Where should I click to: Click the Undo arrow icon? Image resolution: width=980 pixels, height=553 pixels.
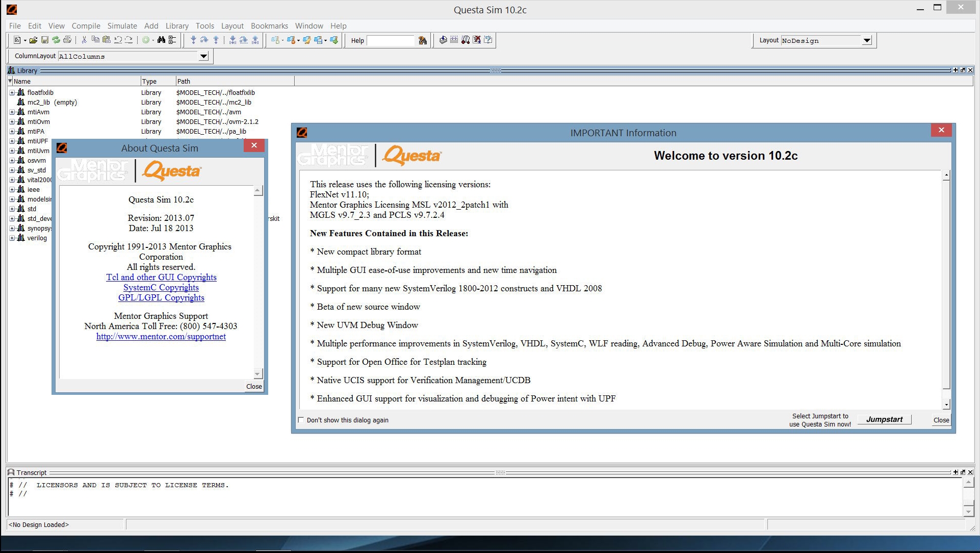118,40
